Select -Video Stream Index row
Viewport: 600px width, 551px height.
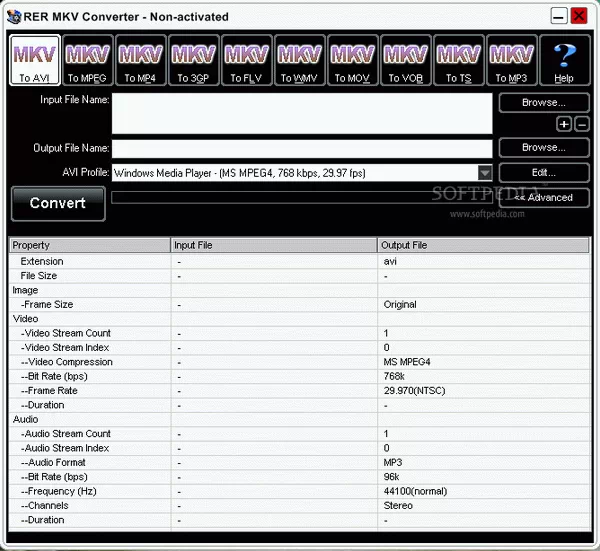[300, 348]
